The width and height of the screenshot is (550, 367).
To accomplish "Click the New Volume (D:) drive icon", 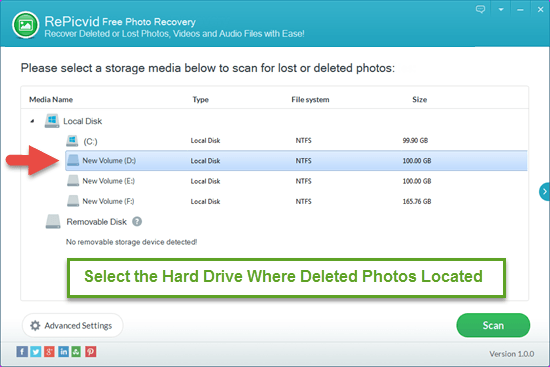I will [x=73, y=160].
